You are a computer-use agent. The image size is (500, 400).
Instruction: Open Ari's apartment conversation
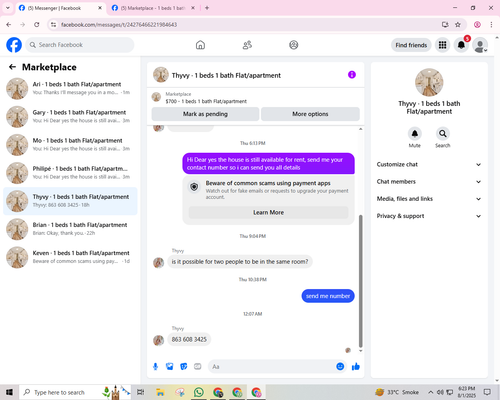click(x=70, y=89)
